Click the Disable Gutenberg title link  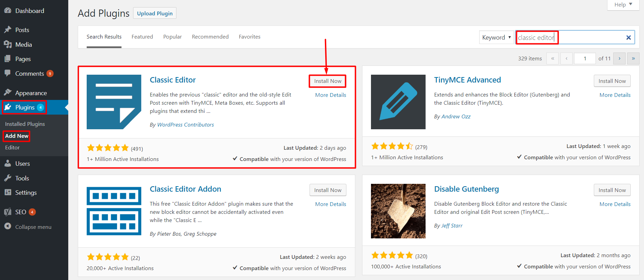pyautogui.click(x=467, y=189)
